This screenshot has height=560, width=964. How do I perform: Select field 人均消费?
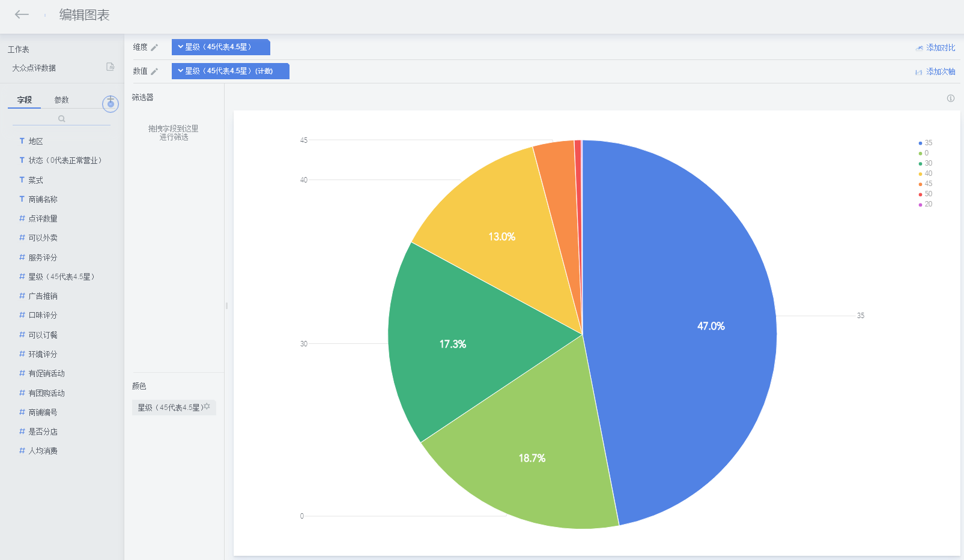click(43, 451)
